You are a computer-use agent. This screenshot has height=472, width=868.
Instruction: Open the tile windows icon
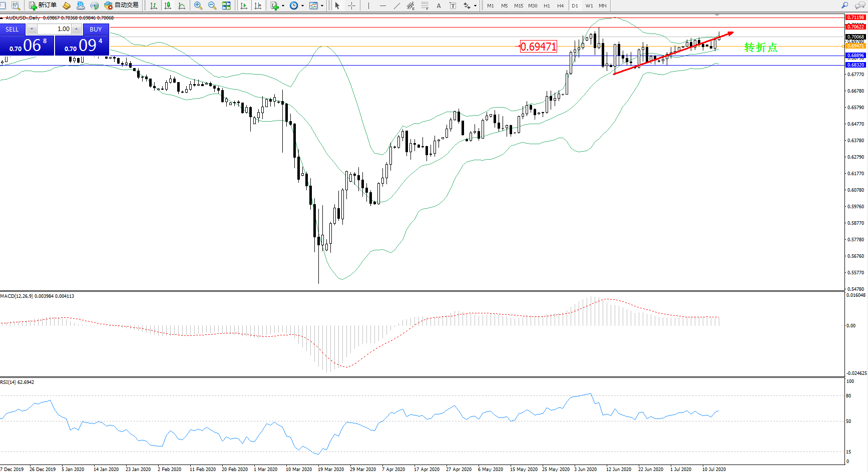point(226,6)
